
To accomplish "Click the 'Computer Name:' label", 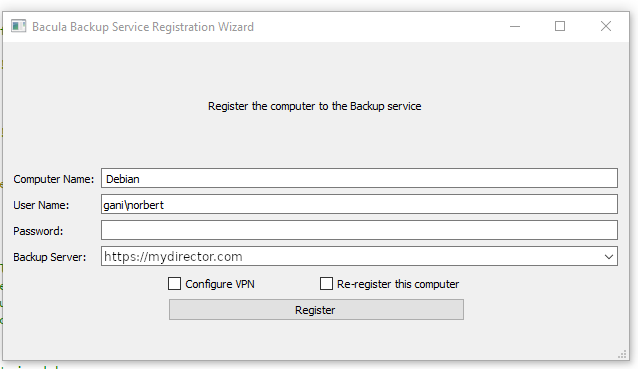I will coord(53,179).
